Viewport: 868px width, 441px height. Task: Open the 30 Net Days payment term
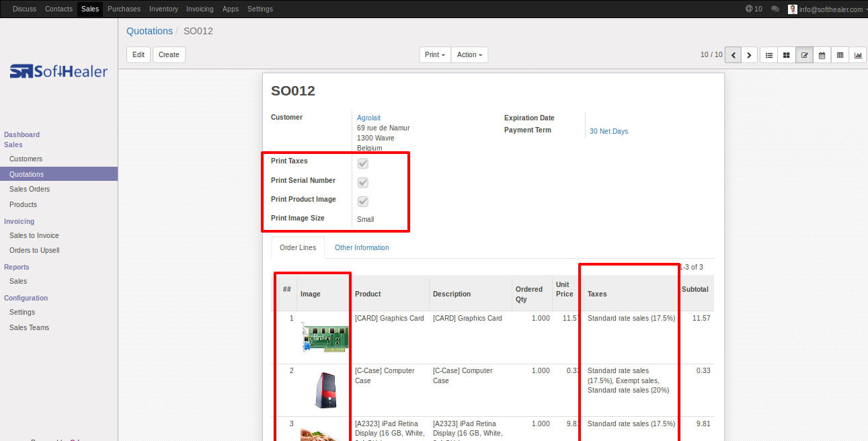point(608,131)
